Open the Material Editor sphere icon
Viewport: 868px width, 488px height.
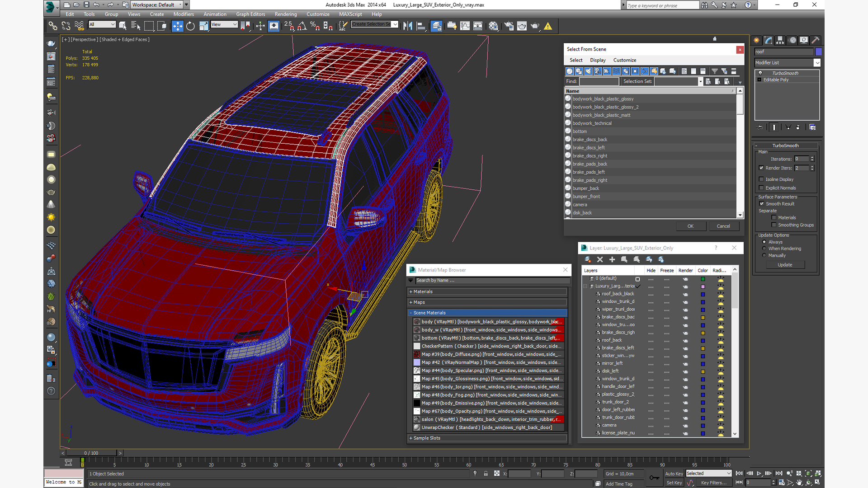493,26
